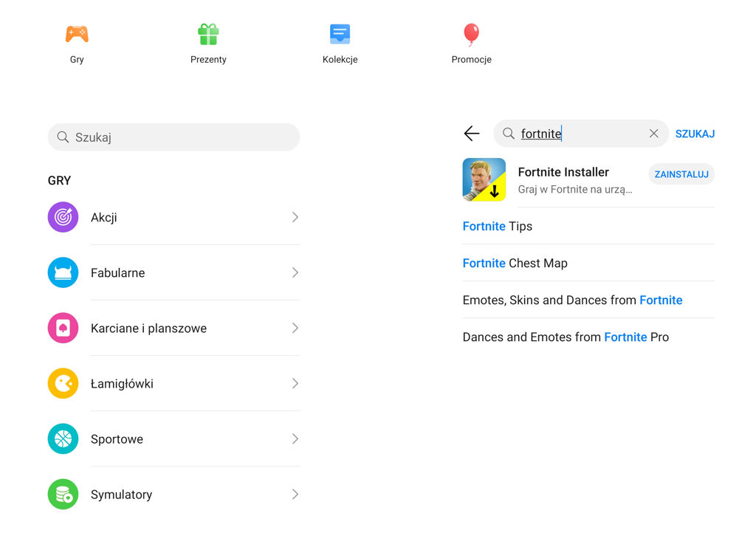Screen dimensions: 756x547
Task: Clear the fortnite search text
Action: point(653,134)
